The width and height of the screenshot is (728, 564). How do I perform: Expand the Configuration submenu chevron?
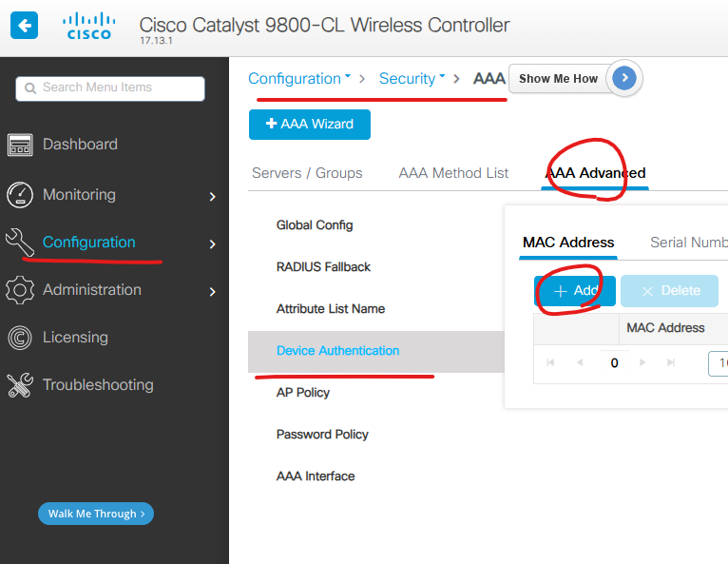213,243
